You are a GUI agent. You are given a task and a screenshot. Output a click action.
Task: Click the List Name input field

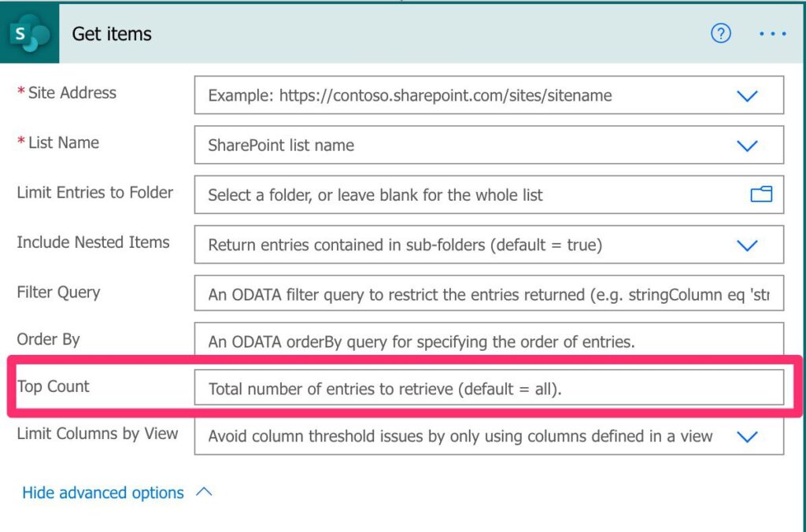coord(464,146)
